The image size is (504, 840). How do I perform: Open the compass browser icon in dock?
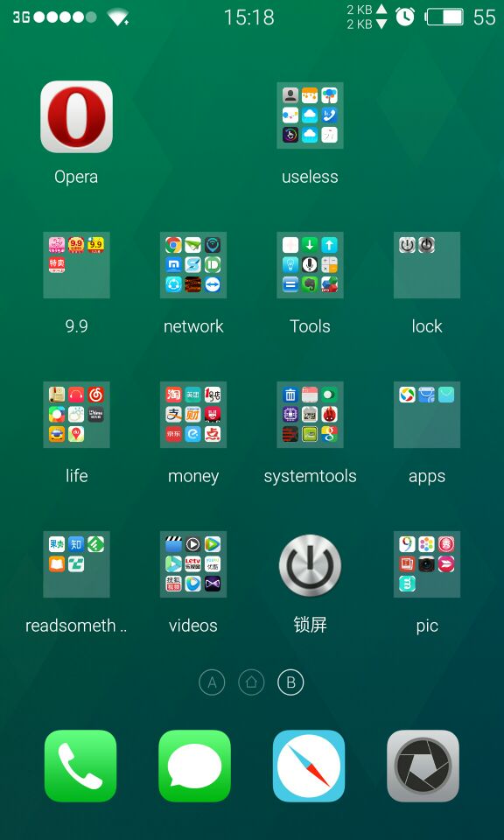click(309, 766)
